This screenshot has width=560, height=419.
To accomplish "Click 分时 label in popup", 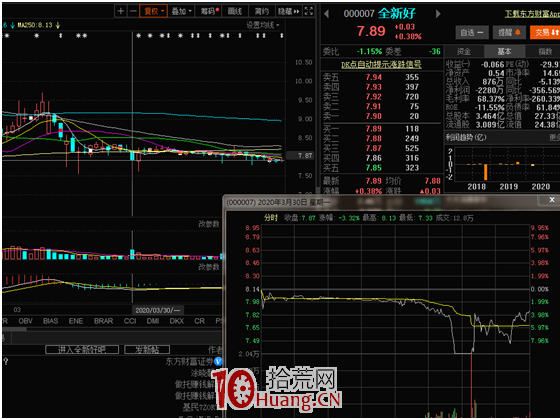I will (x=271, y=218).
